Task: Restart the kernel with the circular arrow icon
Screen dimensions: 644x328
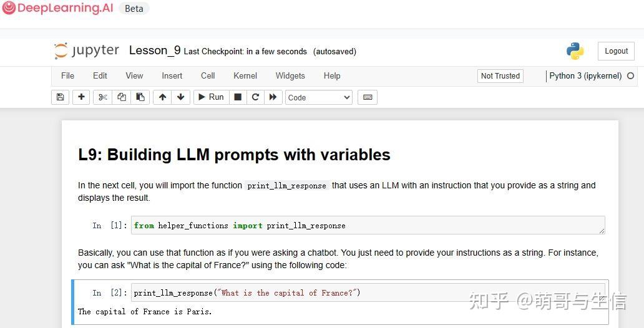Action: (x=255, y=97)
